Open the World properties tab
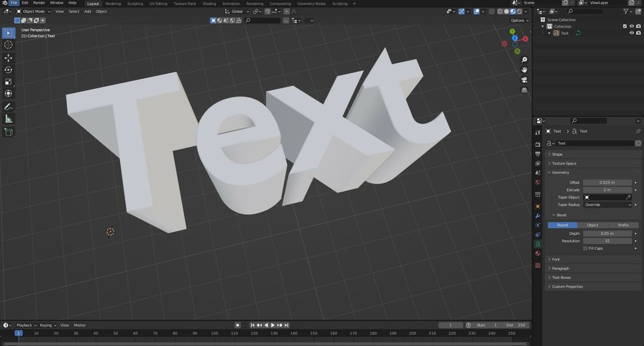The image size is (644, 346). pos(538,182)
